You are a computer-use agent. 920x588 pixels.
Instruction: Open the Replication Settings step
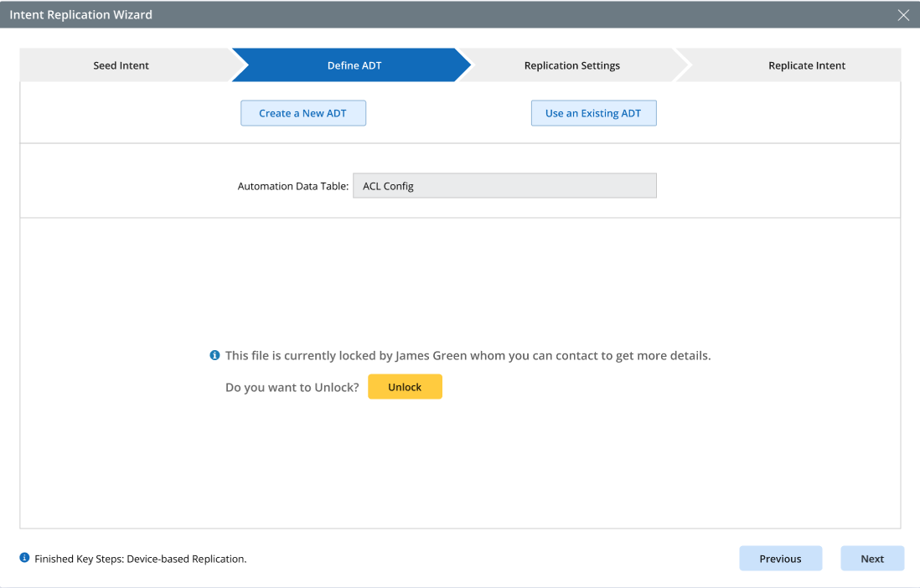571,65
